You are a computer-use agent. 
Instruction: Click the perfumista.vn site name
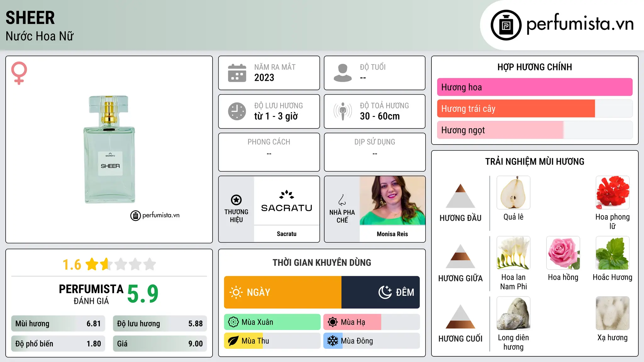580,24
